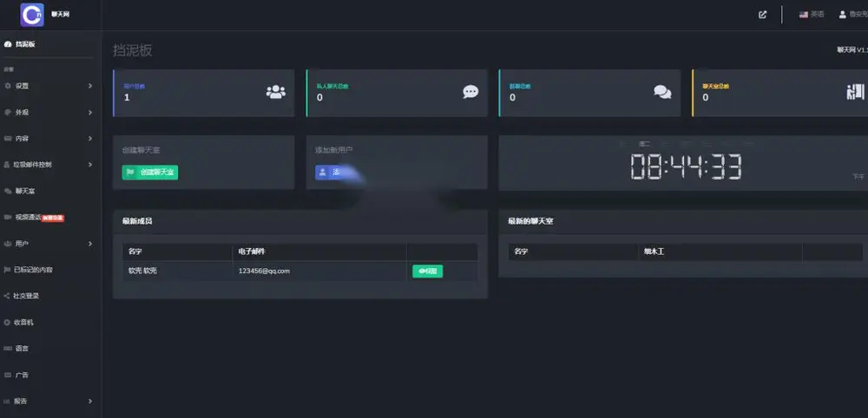Click the purple 聊天网 logo icon

click(32, 15)
